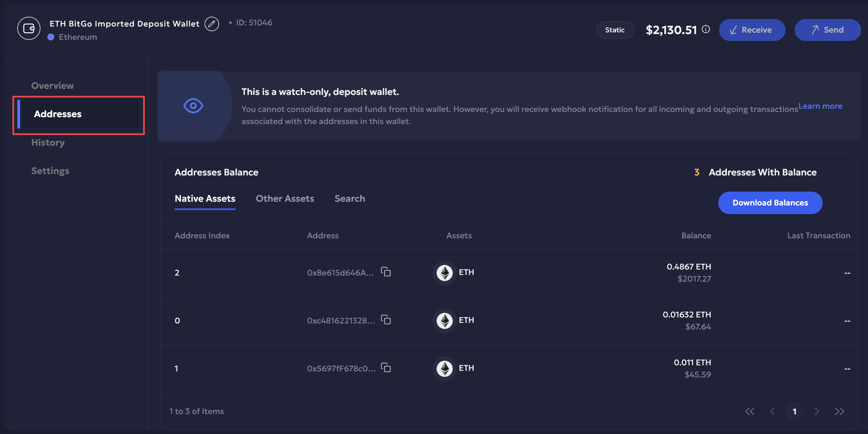Click the info icon beside $2,130.51

(x=706, y=30)
